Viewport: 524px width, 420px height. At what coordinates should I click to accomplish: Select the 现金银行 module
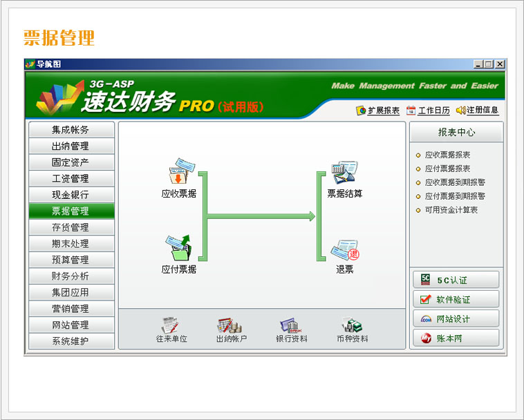[71, 195]
